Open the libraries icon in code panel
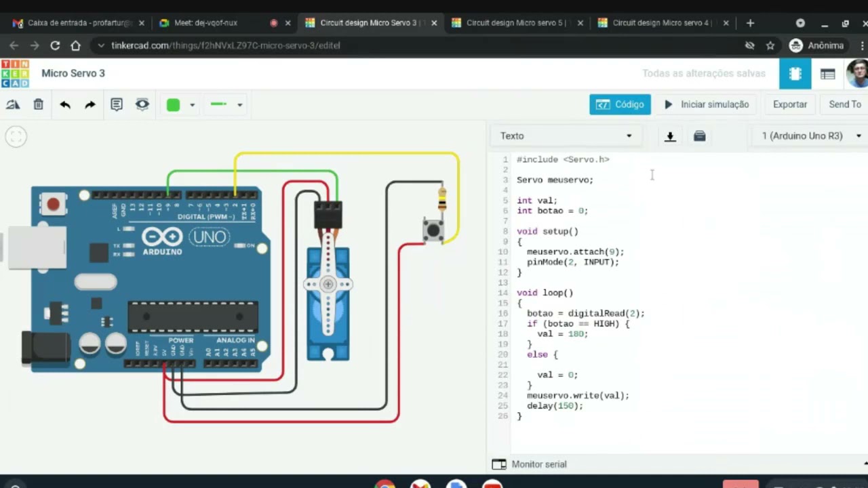 pos(700,136)
